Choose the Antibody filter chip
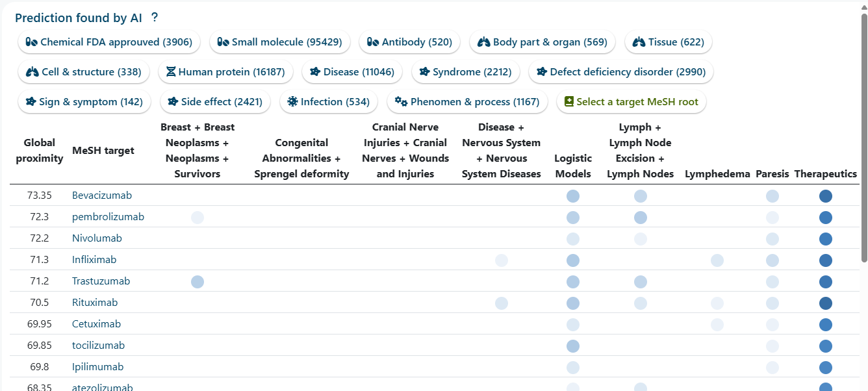This screenshot has width=868, height=391. (409, 42)
